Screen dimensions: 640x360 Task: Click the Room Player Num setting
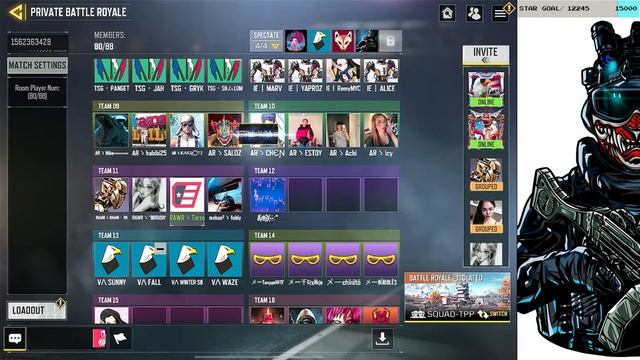tap(37, 92)
